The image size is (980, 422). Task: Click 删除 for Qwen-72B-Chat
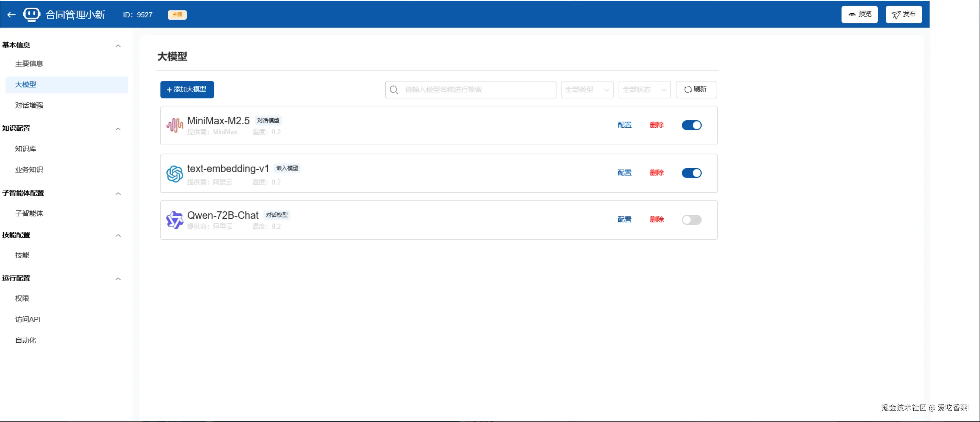click(656, 220)
